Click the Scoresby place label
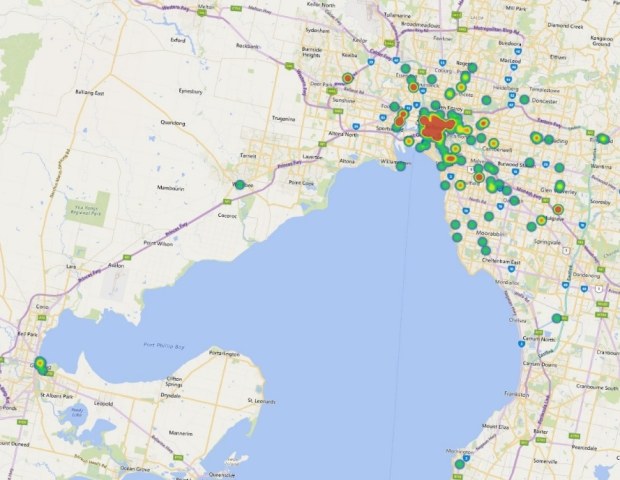This screenshot has width=620, height=480. click(x=600, y=202)
